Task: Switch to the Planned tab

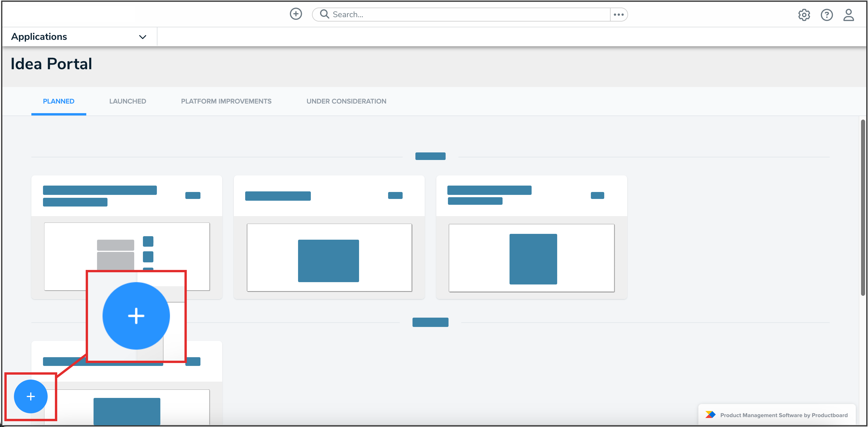Action: click(x=59, y=101)
